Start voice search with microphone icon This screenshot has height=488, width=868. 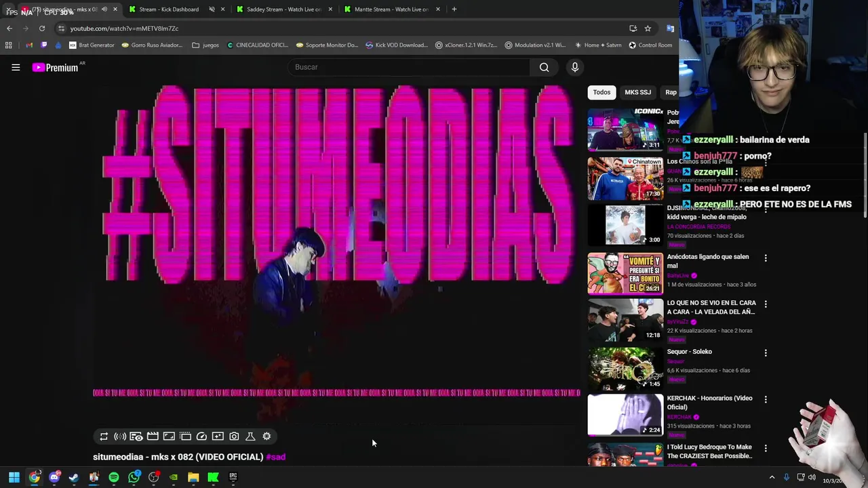pos(574,67)
